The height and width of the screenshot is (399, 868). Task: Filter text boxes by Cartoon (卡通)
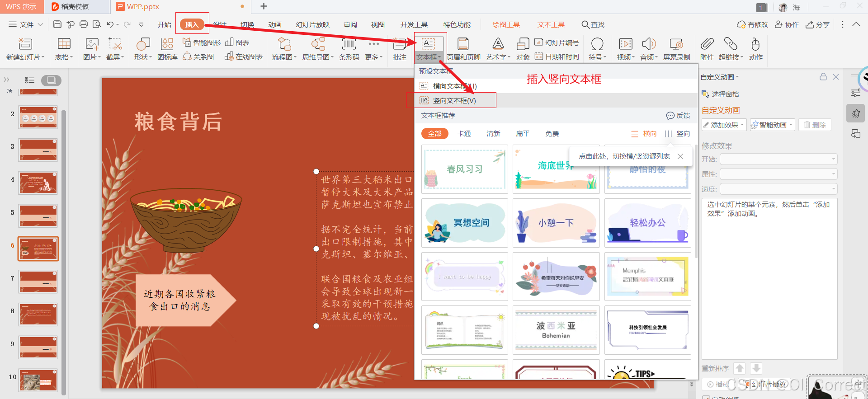tap(464, 134)
